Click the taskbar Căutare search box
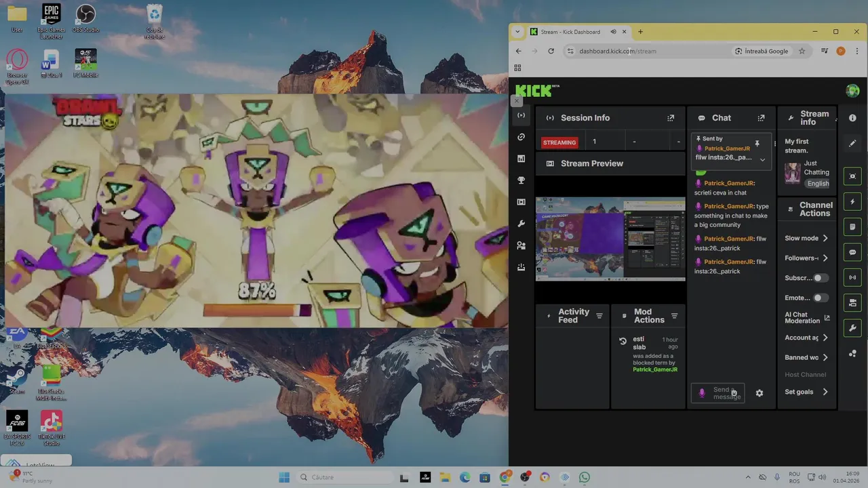The height and width of the screenshot is (488, 868). tap(344, 477)
